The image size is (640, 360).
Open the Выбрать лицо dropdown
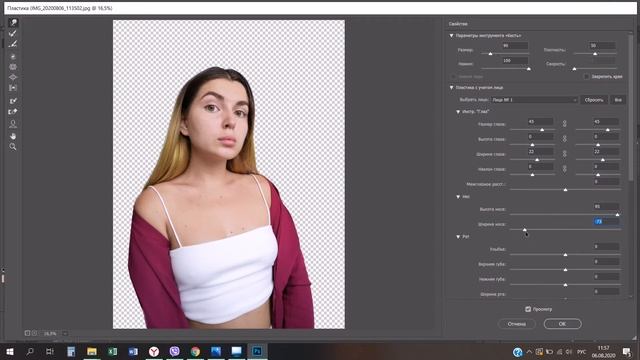534,100
